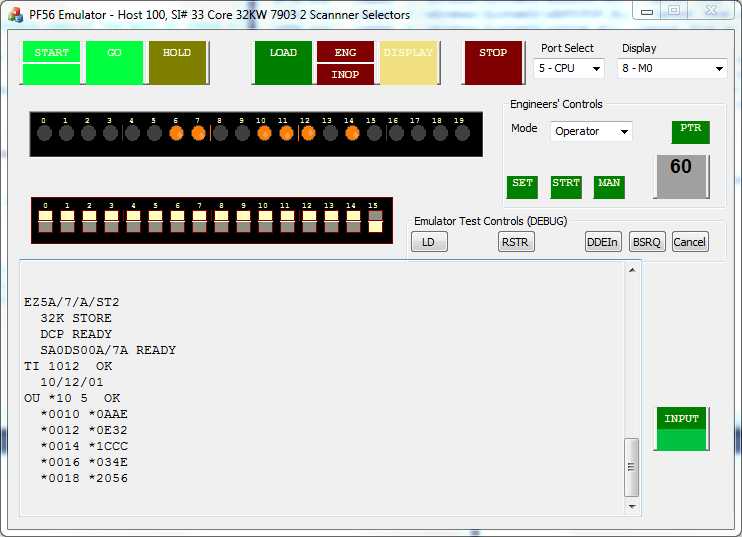Expand the Mode dropdown set to Operator

click(x=592, y=131)
